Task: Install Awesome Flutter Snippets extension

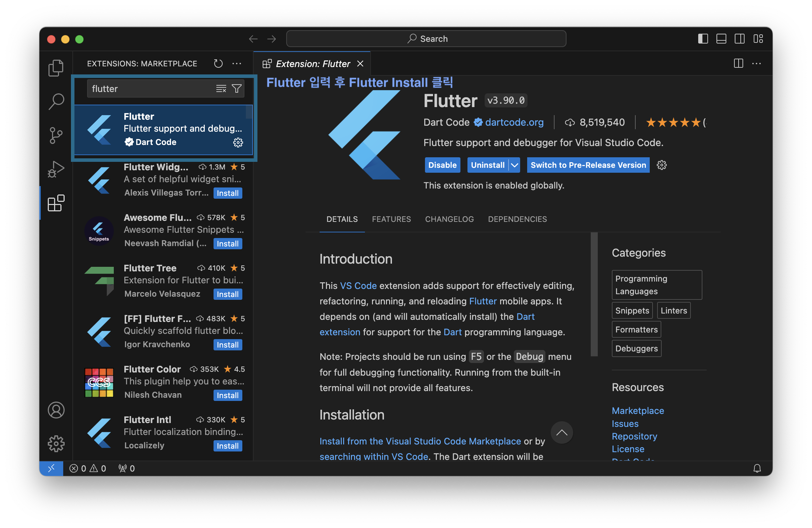Action: click(x=228, y=244)
